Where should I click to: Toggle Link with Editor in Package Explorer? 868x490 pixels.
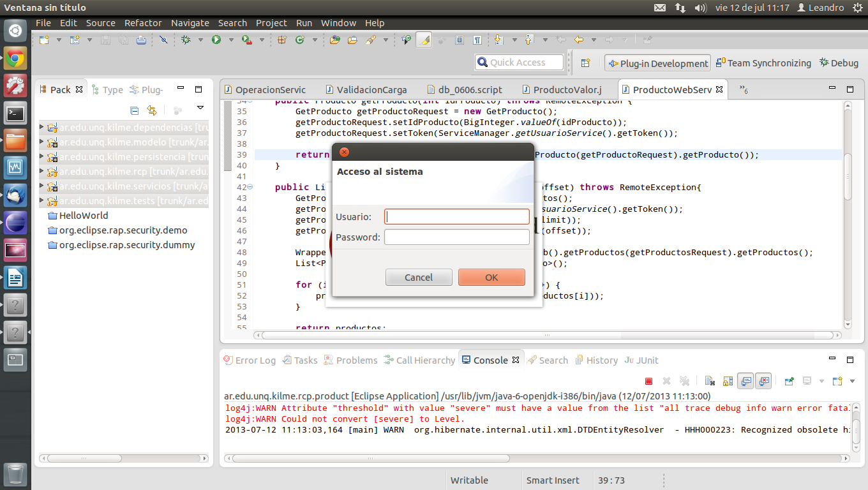click(x=152, y=110)
